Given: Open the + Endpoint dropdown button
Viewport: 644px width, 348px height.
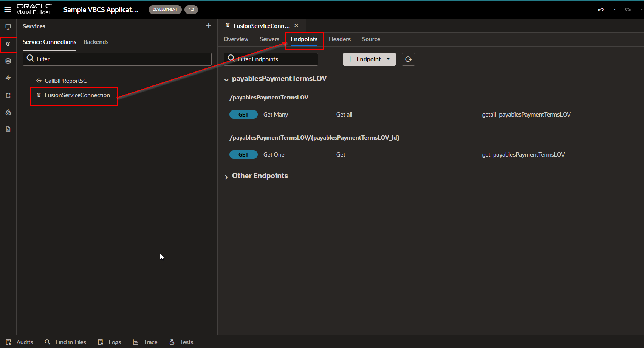Looking at the screenshot, I should pyautogui.click(x=369, y=59).
